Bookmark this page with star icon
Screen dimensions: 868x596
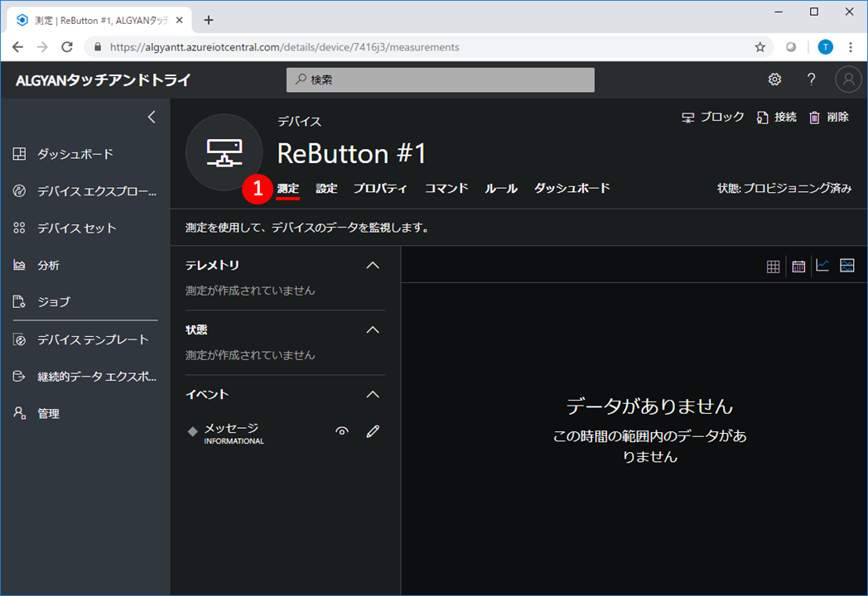[760, 47]
